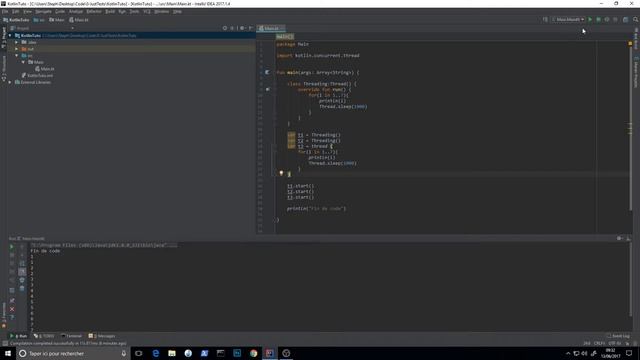Open the run configuration dropdown
This screenshot has width=640, height=360.
click(x=568, y=20)
